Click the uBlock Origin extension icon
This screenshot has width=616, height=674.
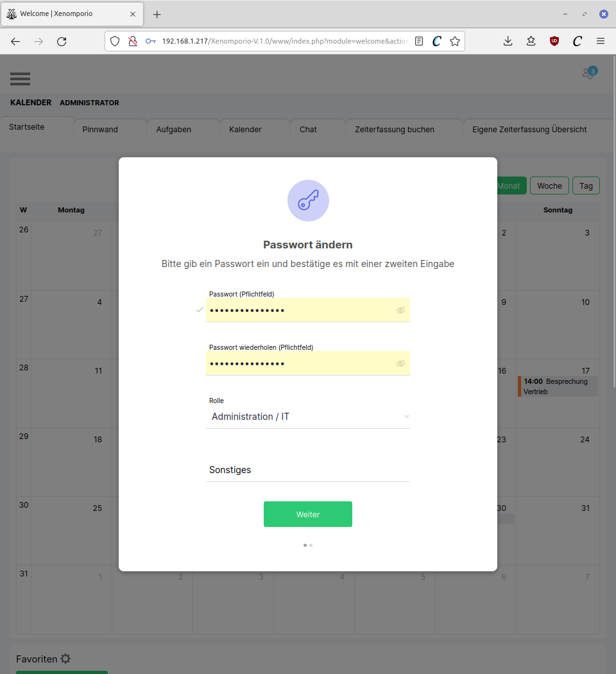[x=554, y=41]
